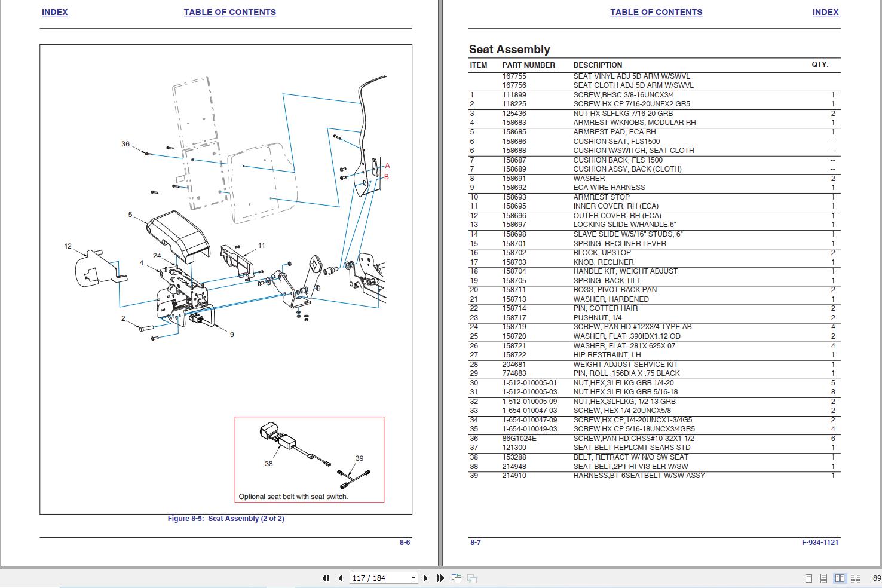Open the page number dropdown arrow
This screenshot has height=588, width=882.
414,578
